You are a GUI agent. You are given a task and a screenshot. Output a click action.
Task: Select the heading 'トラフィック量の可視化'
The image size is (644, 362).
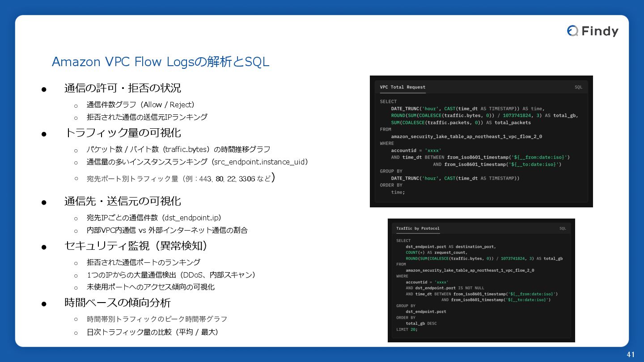(x=123, y=133)
